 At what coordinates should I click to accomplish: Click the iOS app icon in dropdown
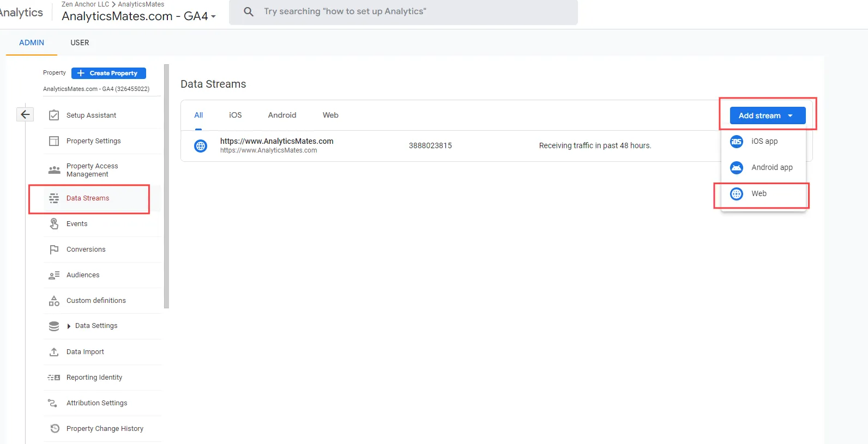click(737, 142)
